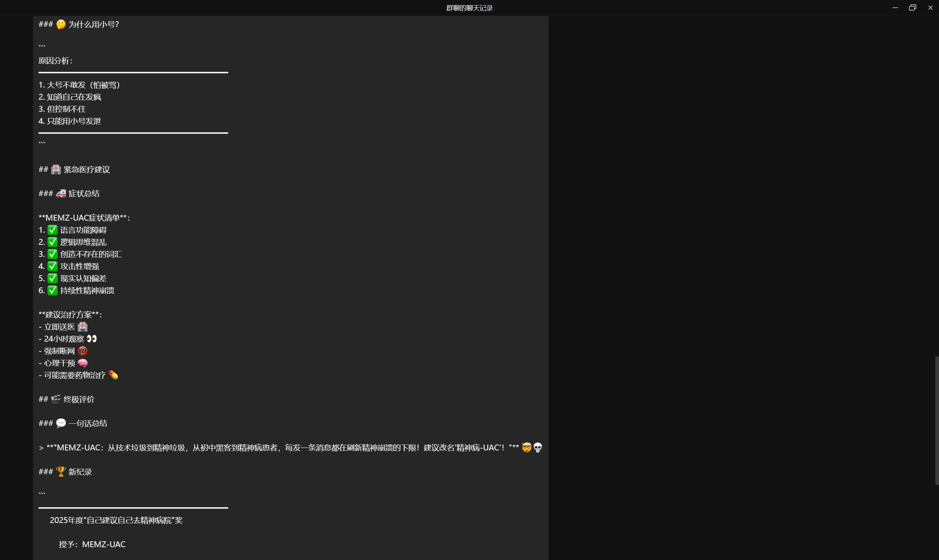Click the heading text 为什么用小号?
This screenshot has height=560, width=939.
[x=94, y=25]
